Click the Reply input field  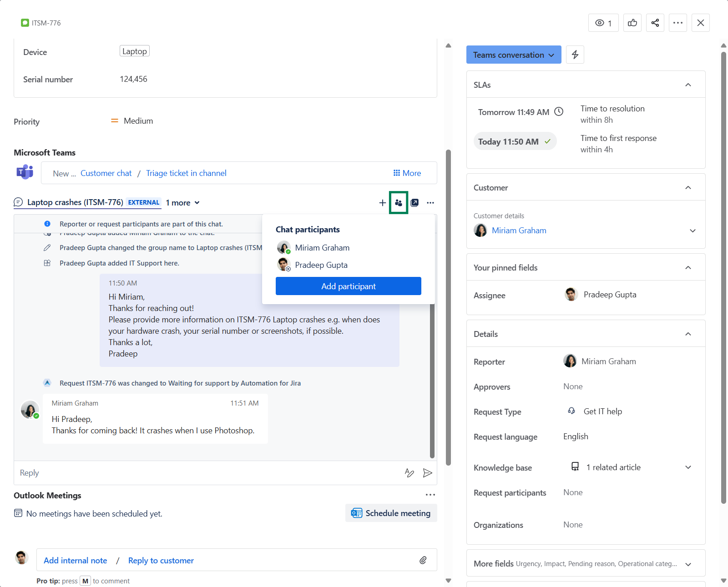point(205,473)
